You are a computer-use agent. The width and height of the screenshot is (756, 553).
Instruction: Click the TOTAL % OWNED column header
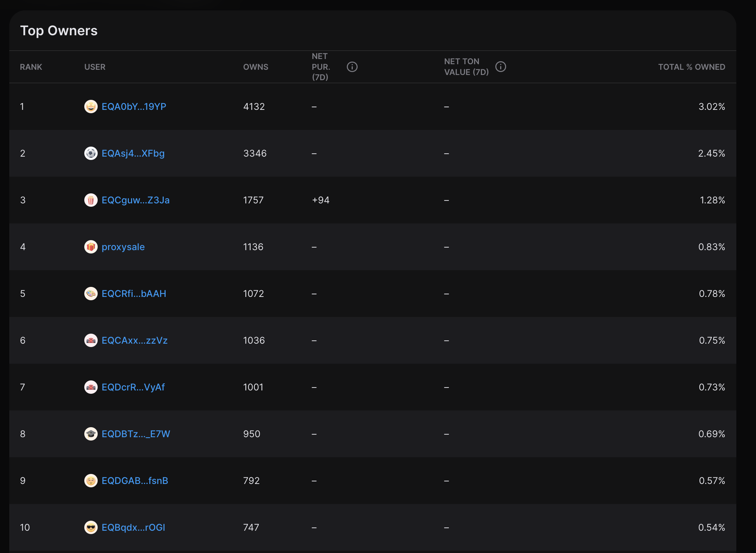pyautogui.click(x=691, y=67)
